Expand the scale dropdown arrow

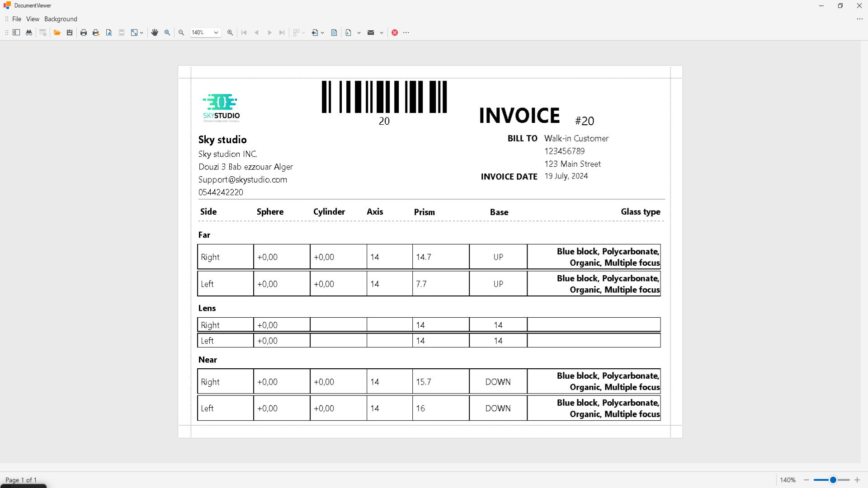142,33
